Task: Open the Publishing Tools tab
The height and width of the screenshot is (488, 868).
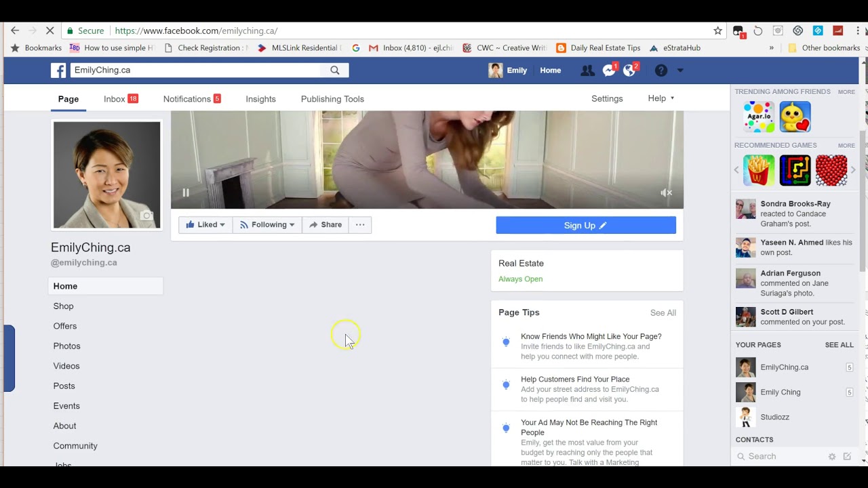Action: tap(332, 99)
